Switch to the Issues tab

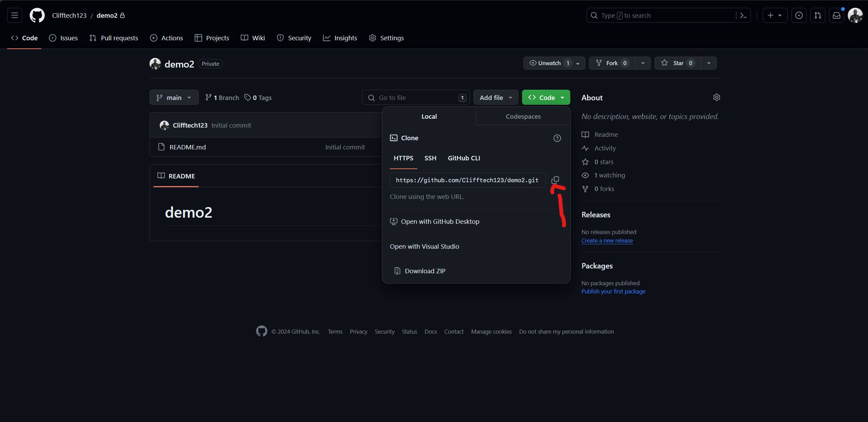click(64, 38)
